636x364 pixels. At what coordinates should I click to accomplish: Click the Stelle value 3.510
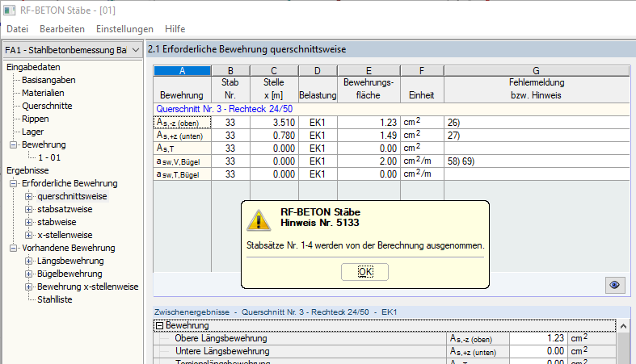tap(274, 123)
